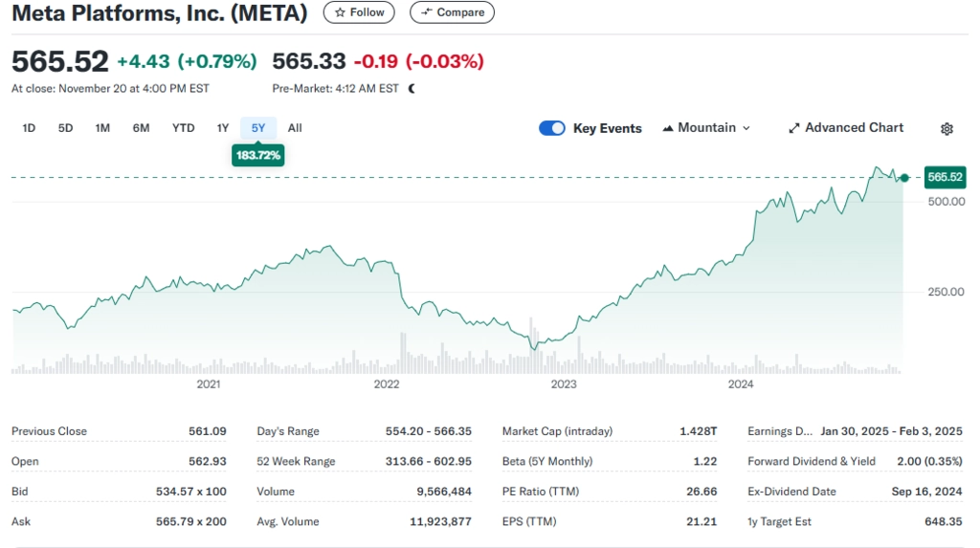
Task: Click the At close: November 20 timestamp
Action: [x=110, y=89]
